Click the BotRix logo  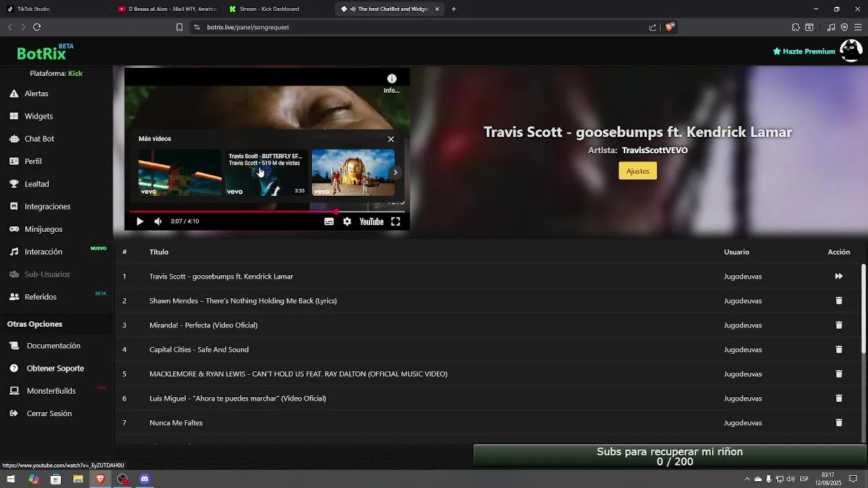pyautogui.click(x=45, y=52)
